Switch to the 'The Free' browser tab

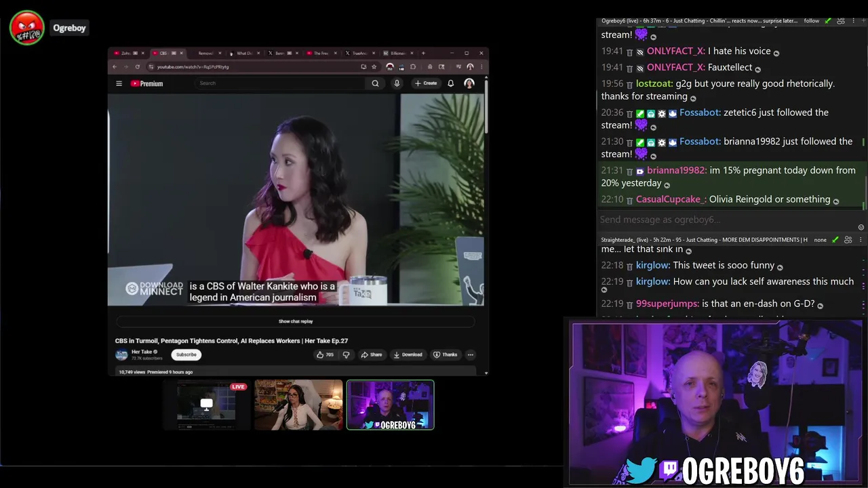coord(321,53)
